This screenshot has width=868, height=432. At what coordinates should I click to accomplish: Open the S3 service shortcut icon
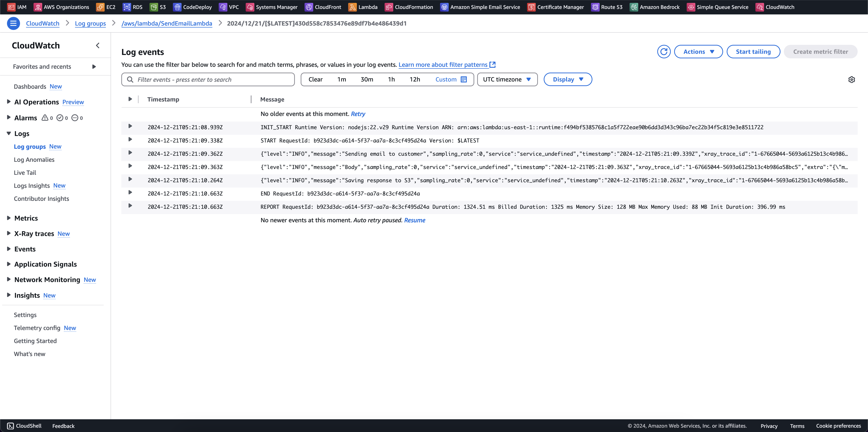154,7
